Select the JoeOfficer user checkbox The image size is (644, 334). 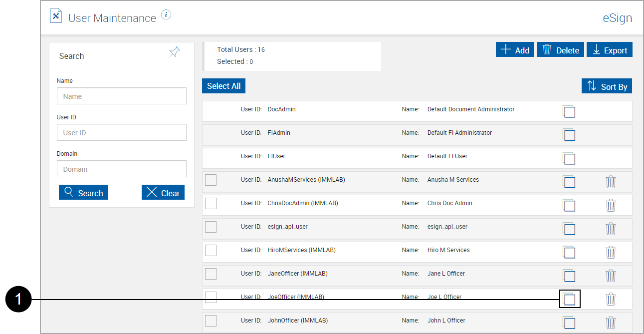pyautogui.click(x=211, y=297)
